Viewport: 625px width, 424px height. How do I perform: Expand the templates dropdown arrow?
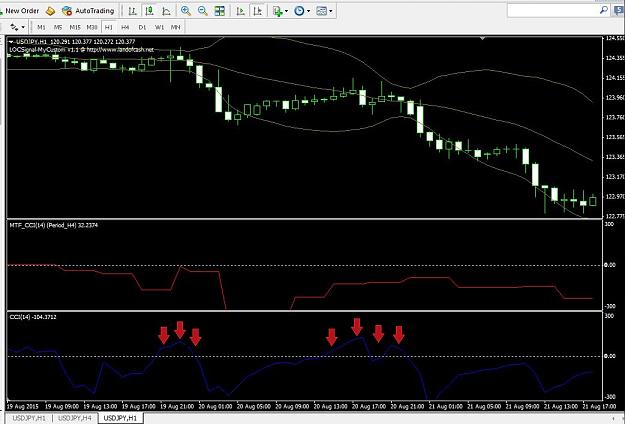331,11
